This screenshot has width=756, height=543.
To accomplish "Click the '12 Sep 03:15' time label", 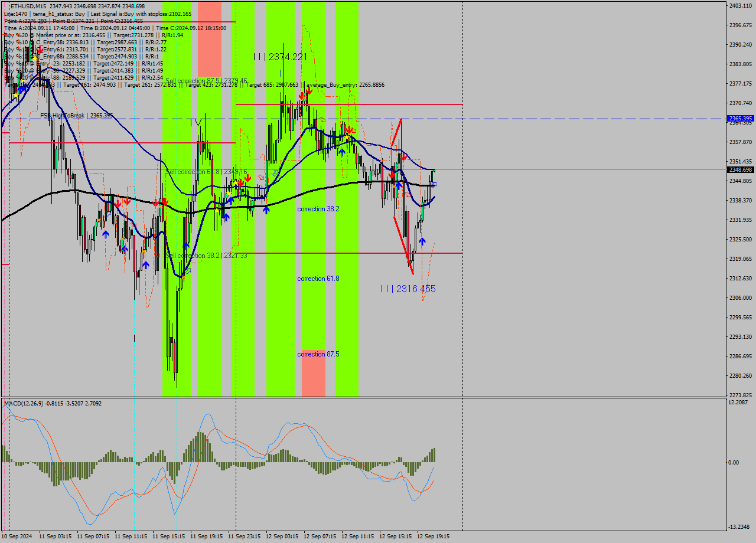I will pyautogui.click(x=282, y=537).
